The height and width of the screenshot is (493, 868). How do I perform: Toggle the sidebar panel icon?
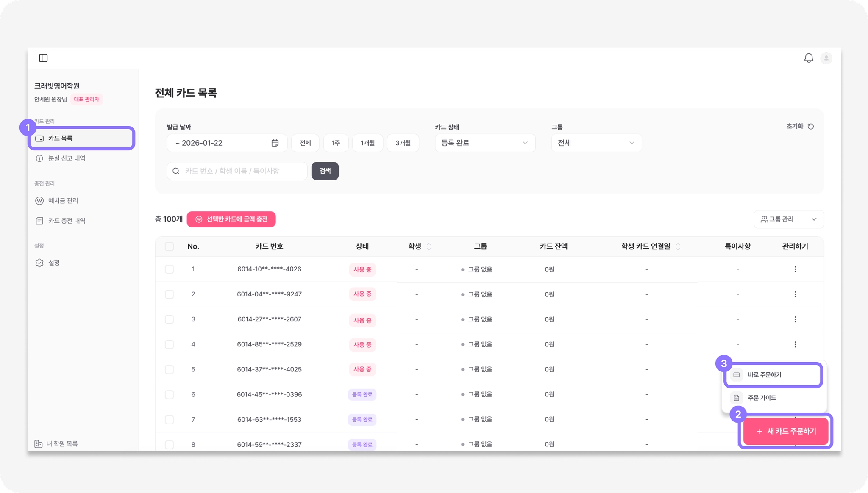43,58
